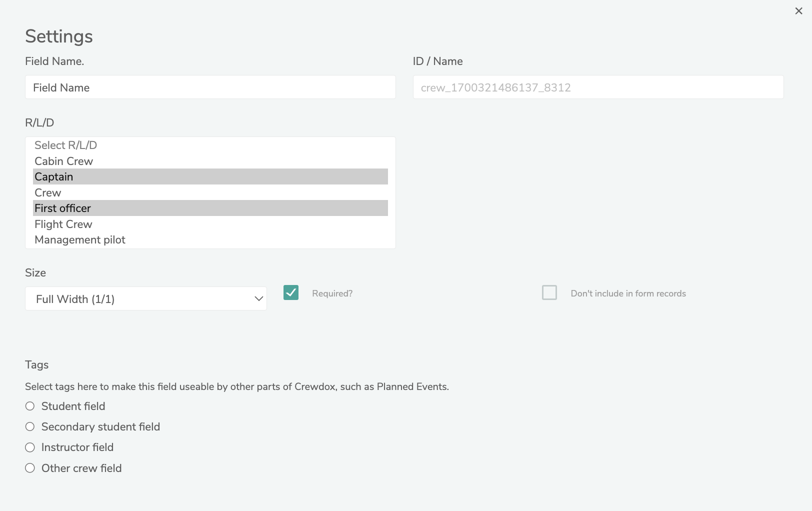Deselect First officer in the list
This screenshot has width=812, height=511.
pos(63,208)
